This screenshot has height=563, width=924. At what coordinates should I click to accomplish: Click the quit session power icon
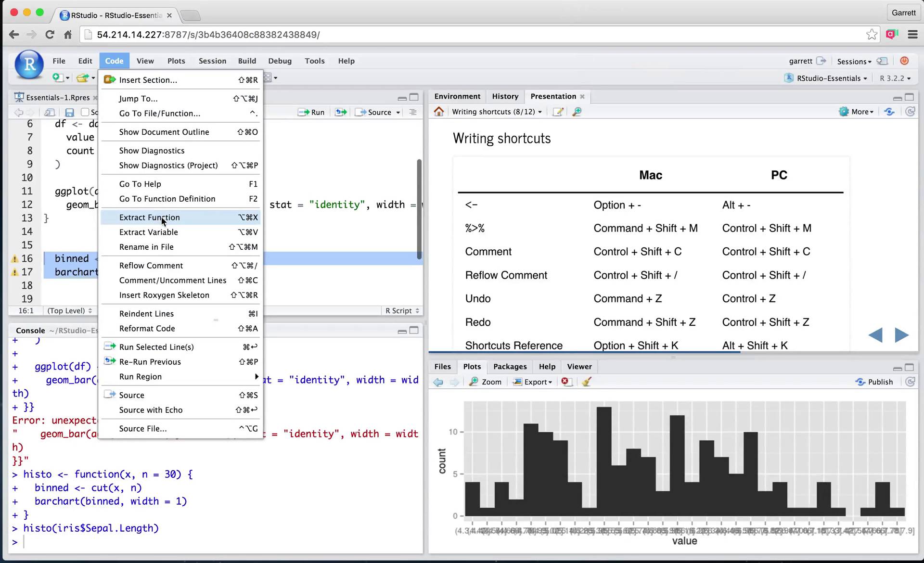pyautogui.click(x=904, y=61)
